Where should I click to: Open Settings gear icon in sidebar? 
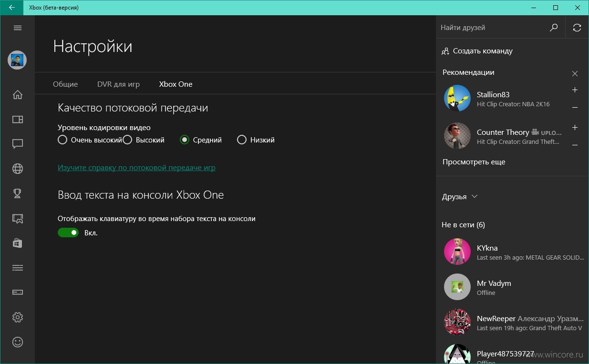(18, 317)
